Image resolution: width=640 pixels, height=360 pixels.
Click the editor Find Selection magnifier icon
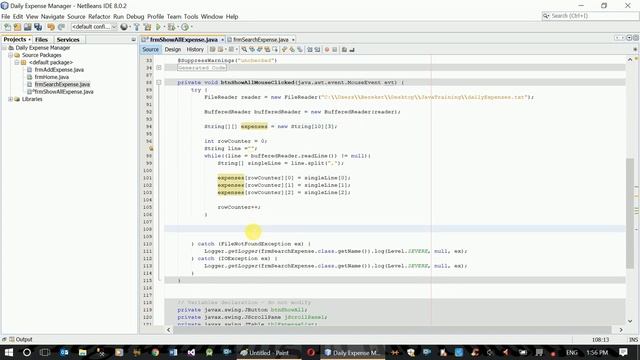pyautogui.click(x=244, y=49)
